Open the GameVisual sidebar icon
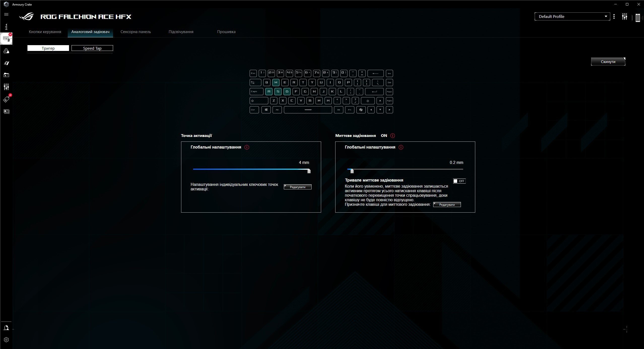 point(6,63)
